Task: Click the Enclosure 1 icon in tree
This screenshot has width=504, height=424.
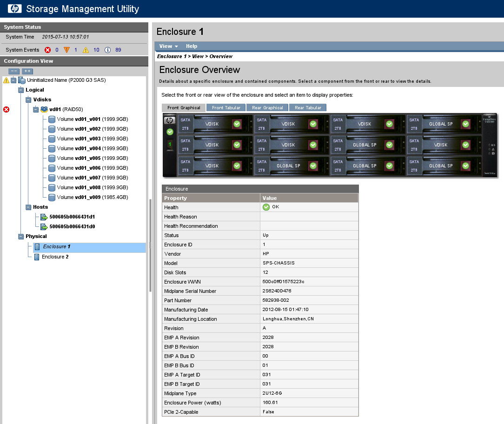Action: pyautogui.click(x=37, y=247)
